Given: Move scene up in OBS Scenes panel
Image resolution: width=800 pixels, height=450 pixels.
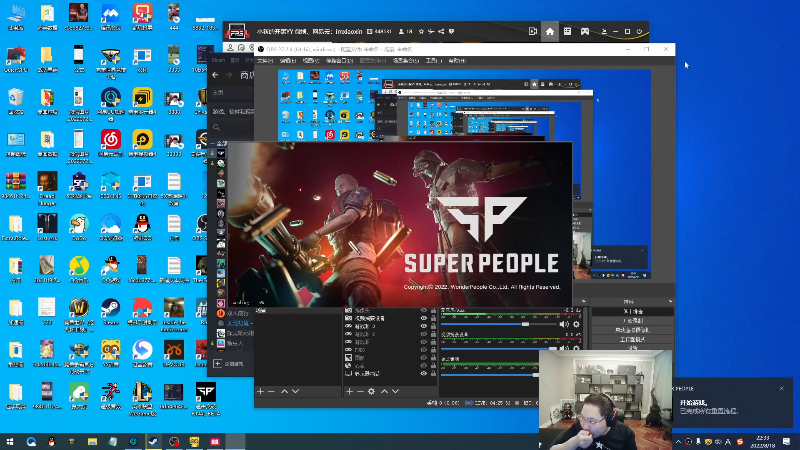Looking at the screenshot, I should click(284, 391).
